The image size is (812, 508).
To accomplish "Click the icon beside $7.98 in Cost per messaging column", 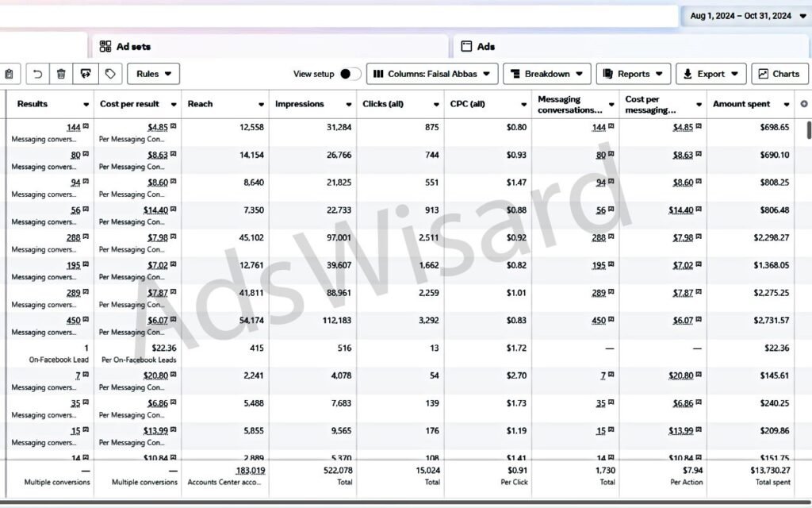I will (698, 237).
